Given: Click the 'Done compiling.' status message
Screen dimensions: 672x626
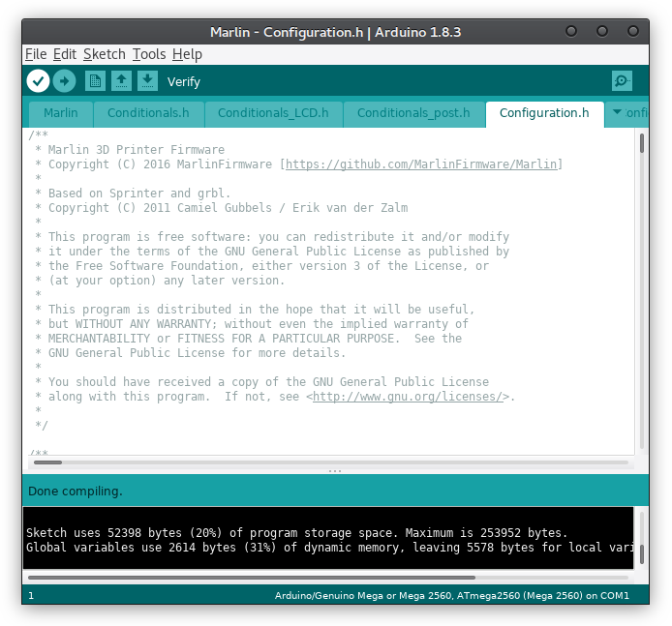Looking at the screenshot, I should point(76,492).
